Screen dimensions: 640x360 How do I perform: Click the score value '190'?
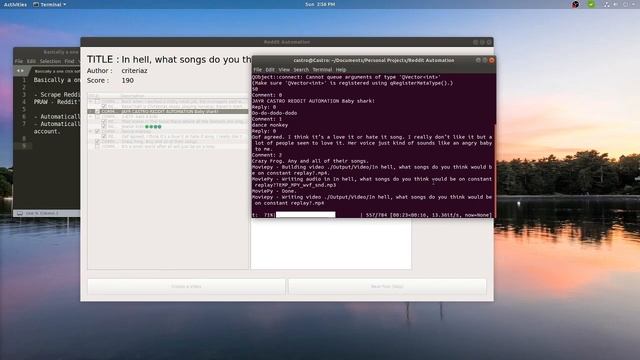[127, 80]
